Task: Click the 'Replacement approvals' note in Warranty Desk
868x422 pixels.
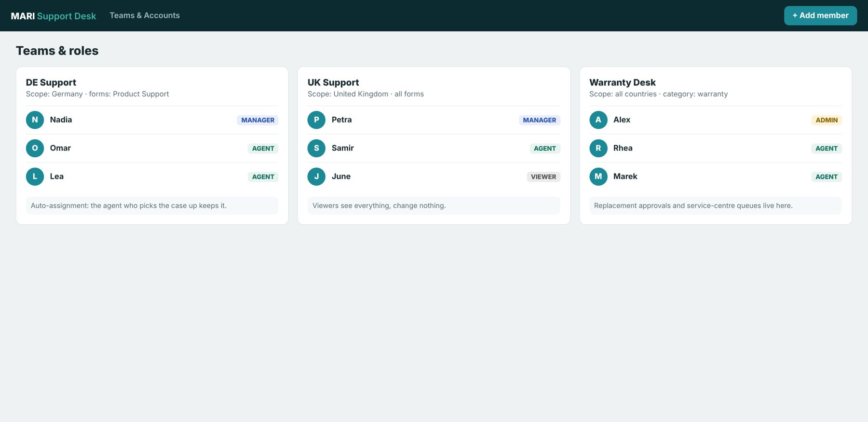Action: pos(716,205)
